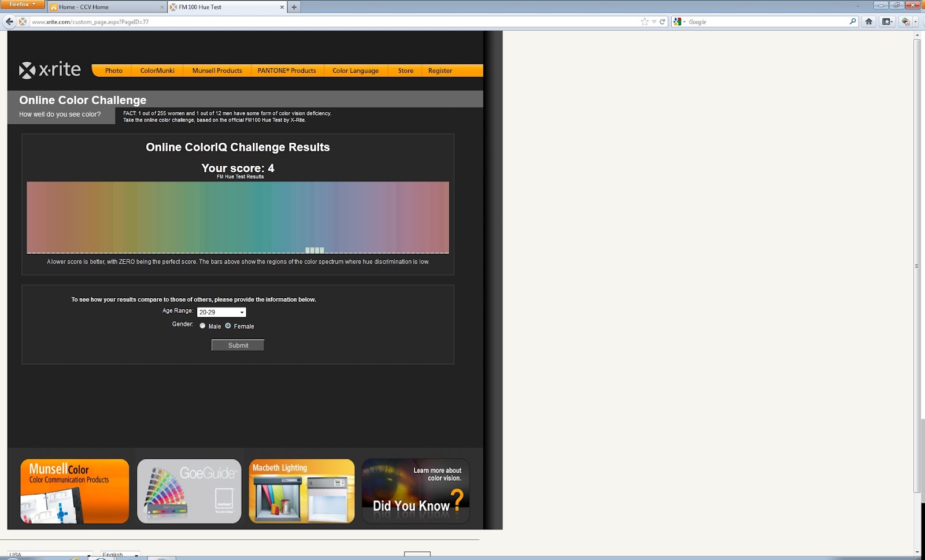This screenshot has width=925, height=560.
Task: Open the Did You Know color vision banner
Action: (416, 491)
